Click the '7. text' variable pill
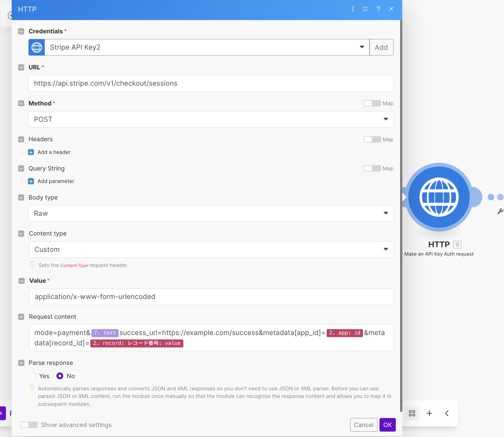The width and height of the screenshot is (504, 437). tap(105, 333)
